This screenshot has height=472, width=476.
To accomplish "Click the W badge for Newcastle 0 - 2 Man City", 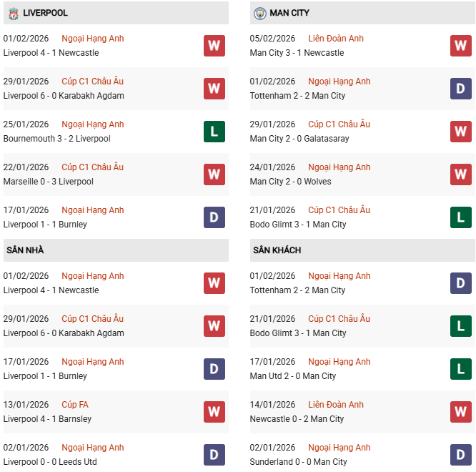I will pyautogui.click(x=460, y=412).
